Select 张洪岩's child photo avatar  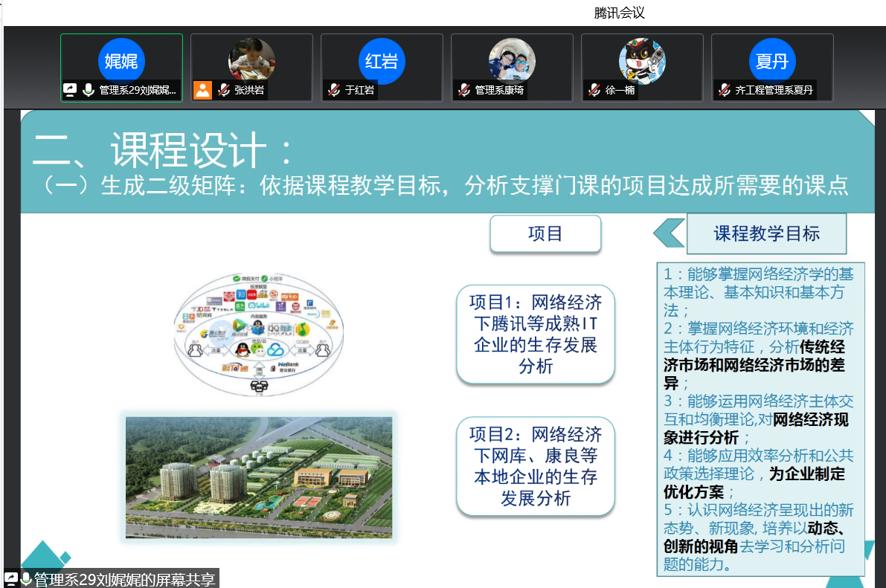click(x=251, y=59)
